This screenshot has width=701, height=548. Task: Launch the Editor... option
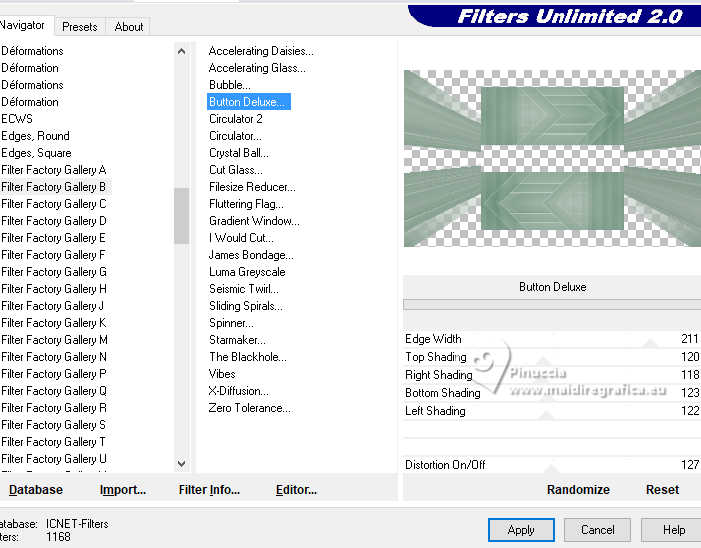click(296, 489)
